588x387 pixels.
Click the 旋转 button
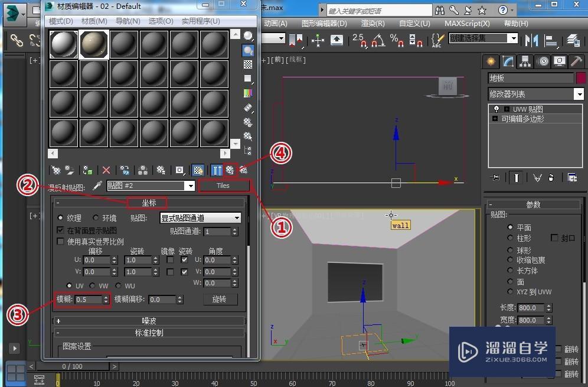click(x=219, y=300)
